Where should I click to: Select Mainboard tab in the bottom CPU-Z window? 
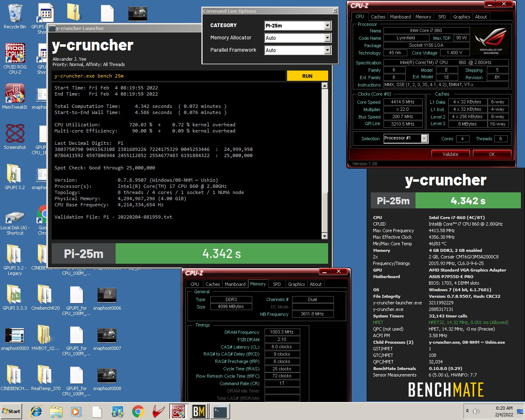(235, 284)
